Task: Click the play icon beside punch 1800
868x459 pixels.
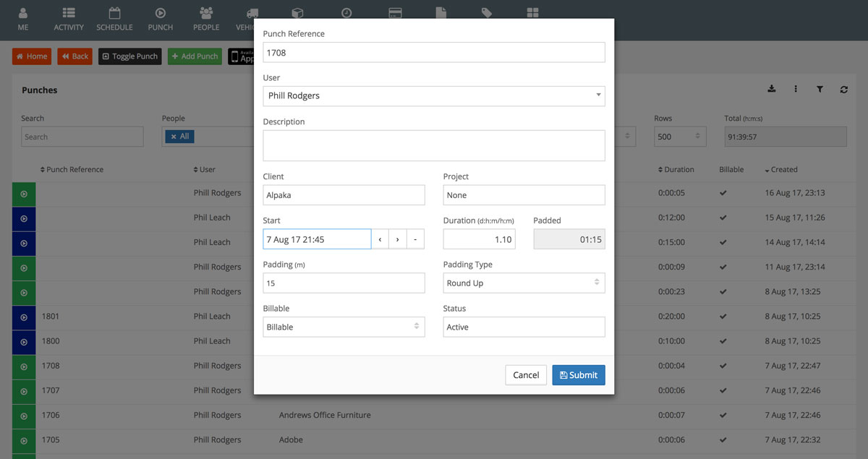Action: tap(24, 341)
